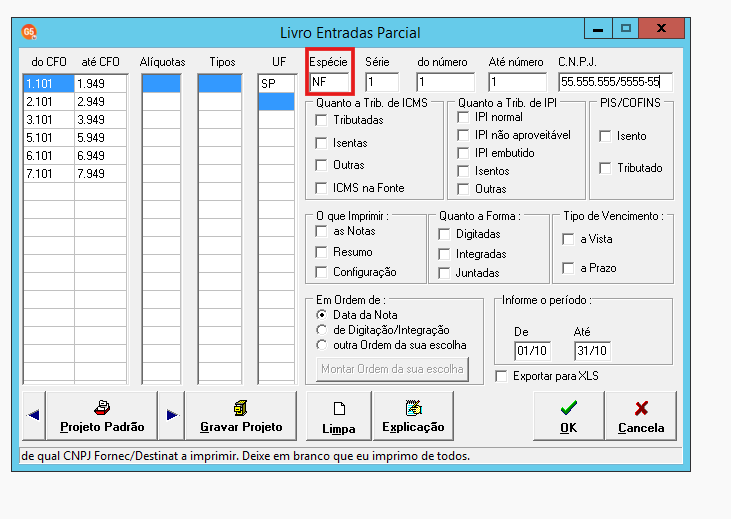Click the Espécie field containing NF
Screen dimensions: 731x519
(x=329, y=83)
